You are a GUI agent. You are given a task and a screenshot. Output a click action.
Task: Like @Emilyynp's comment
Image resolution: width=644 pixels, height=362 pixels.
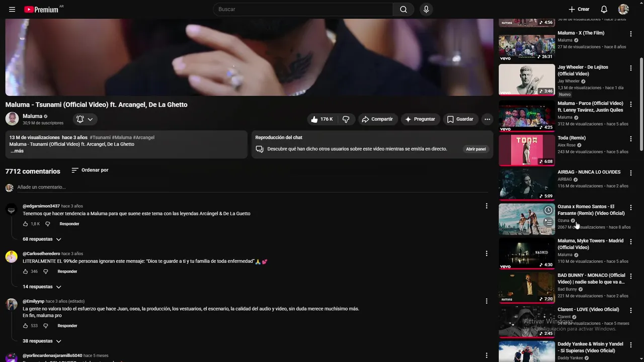pos(26,326)
